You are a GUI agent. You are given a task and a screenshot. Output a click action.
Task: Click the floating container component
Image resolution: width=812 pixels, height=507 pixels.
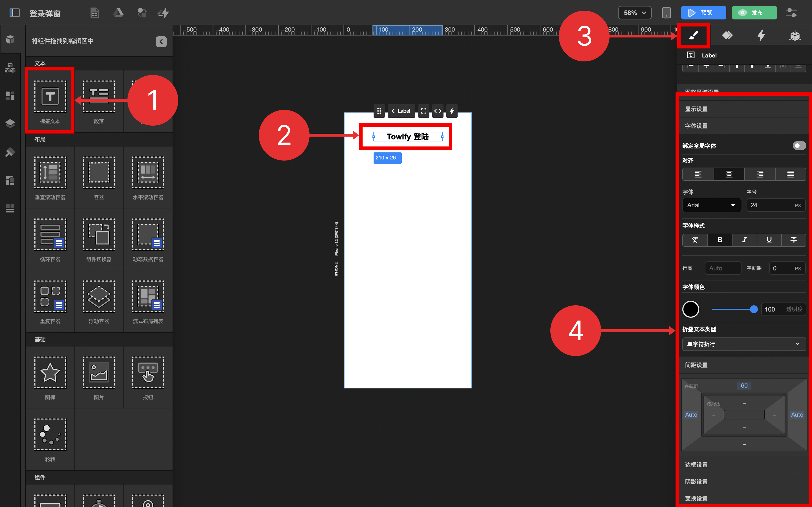point(99,297)
